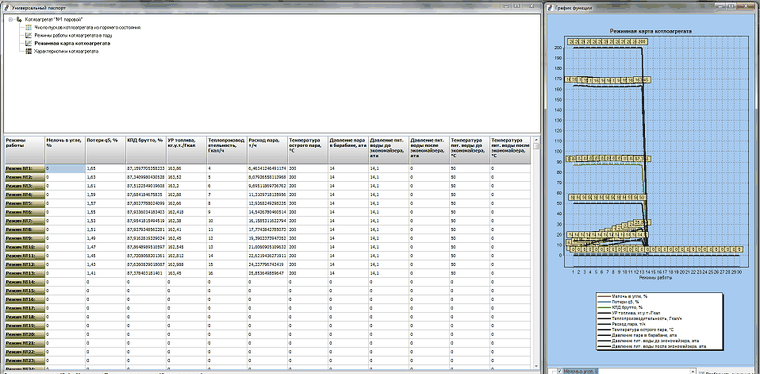Screen dimensions: 760x374
Task: Click table icon of Характеристики котлоагрегата
Action: [x=28, y=51]
